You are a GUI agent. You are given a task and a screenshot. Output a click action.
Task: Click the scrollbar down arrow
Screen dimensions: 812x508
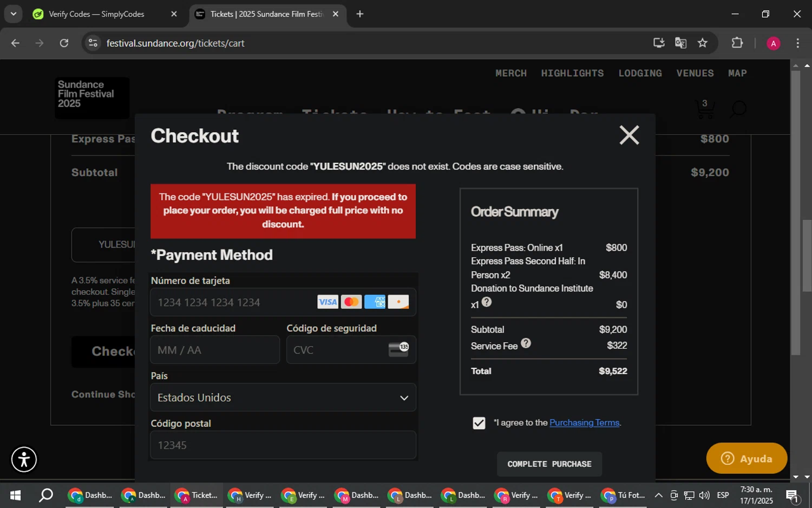pyautogui.click(x=807, y=477)
